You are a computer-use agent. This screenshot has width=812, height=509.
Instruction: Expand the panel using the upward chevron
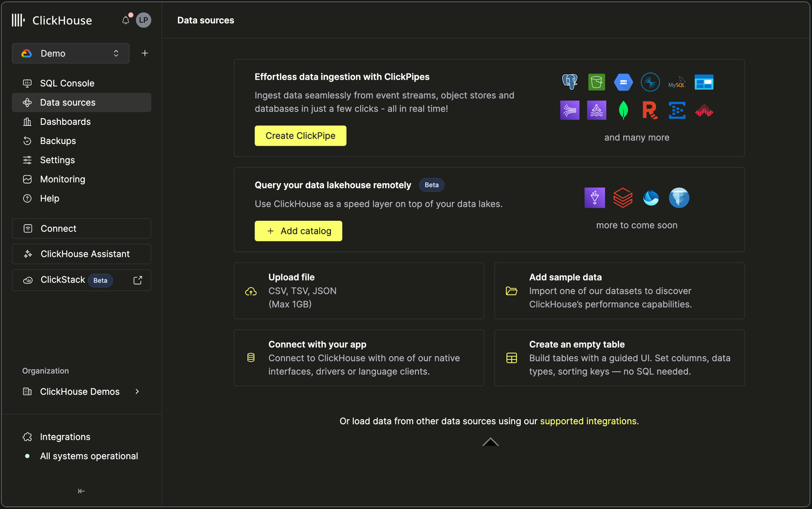pyautogui.click(x=490, y=442)
